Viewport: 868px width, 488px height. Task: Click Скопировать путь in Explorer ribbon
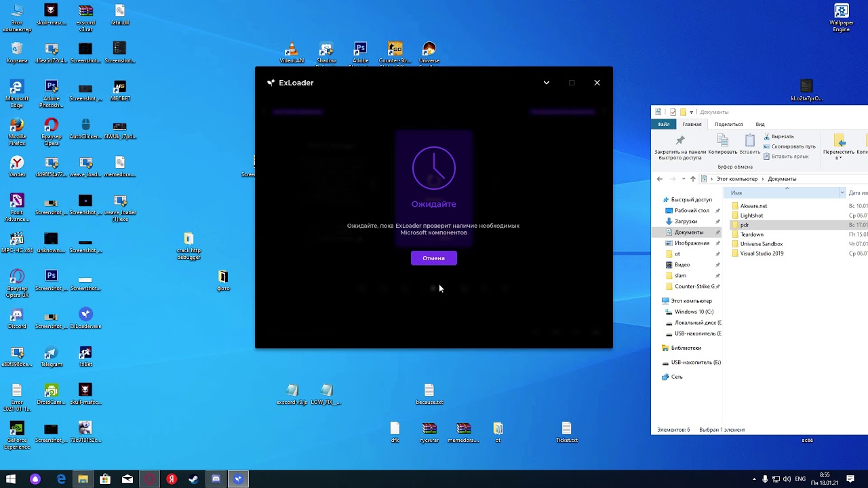tap(789, 146)
